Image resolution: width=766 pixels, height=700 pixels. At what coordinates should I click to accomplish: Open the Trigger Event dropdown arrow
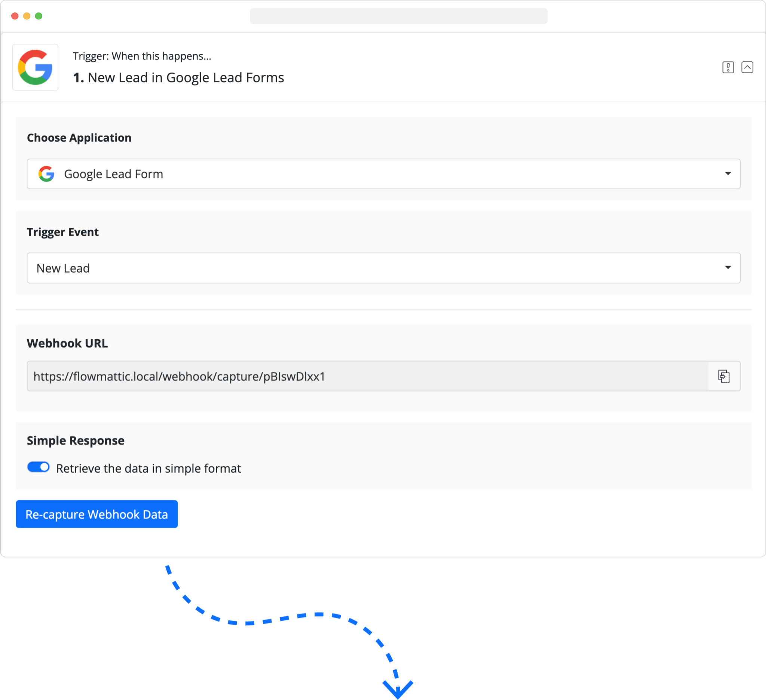(727, 268)
